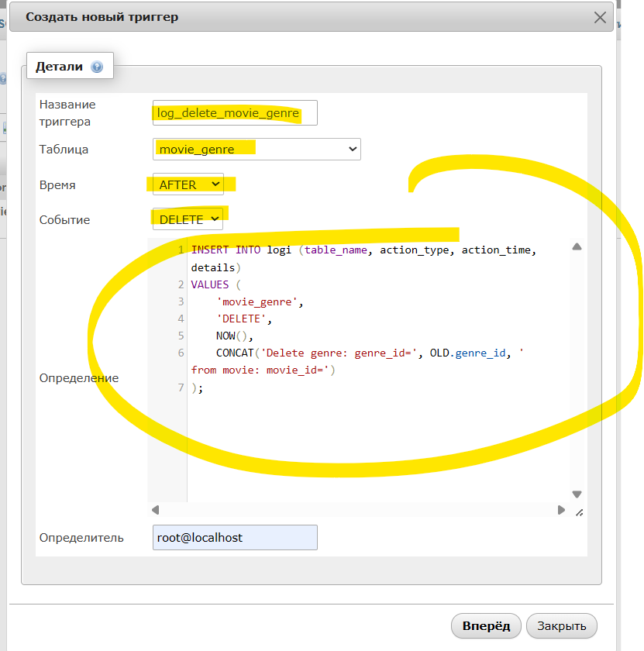
Task: Click the 'movie_genre' string on line 3
Action: click(257, 301)
